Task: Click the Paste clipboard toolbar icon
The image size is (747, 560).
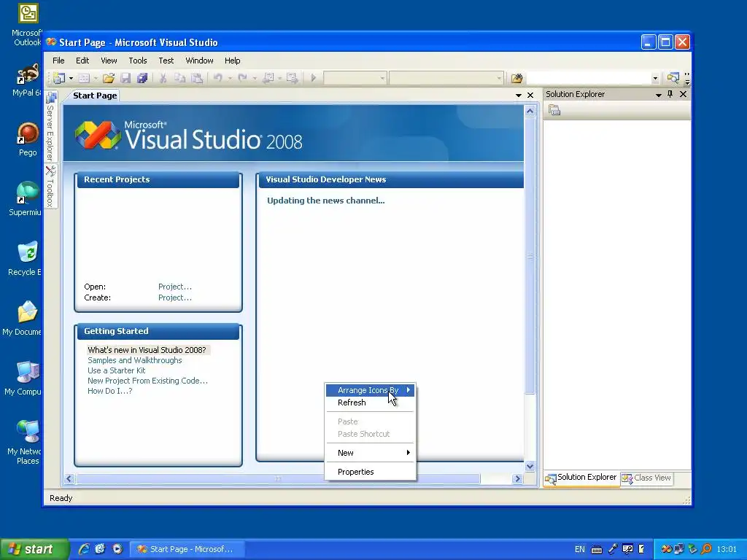Action: pos(197,78)
